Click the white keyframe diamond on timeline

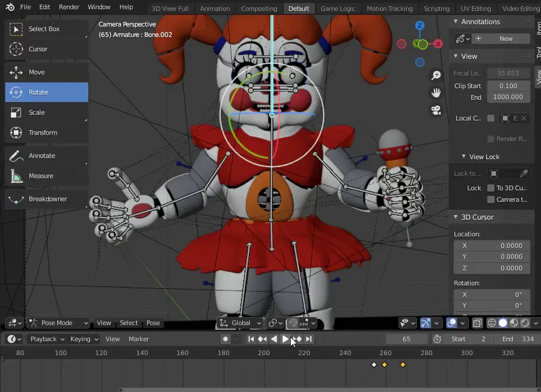[374, 365]
